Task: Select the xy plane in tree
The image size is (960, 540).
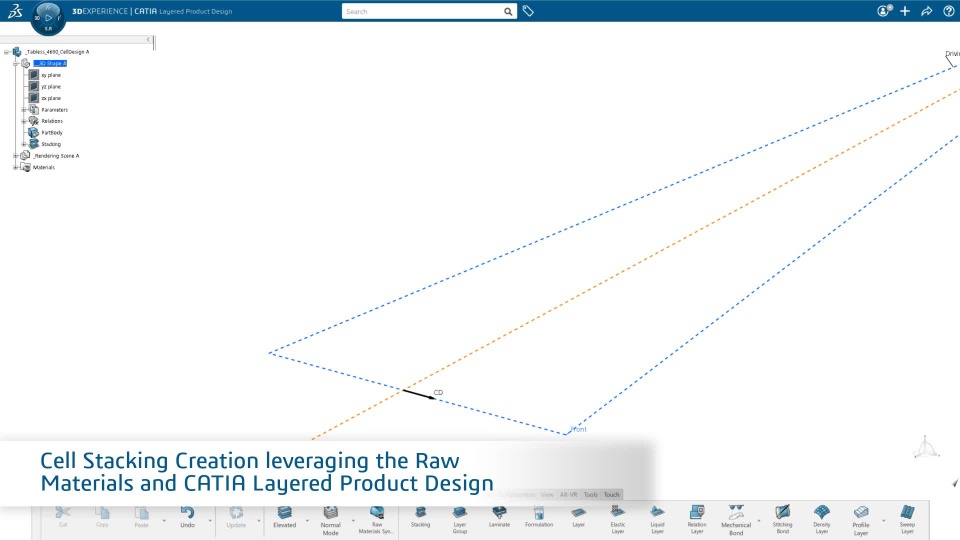Action: pyautogui.click(x=51, y=75)
